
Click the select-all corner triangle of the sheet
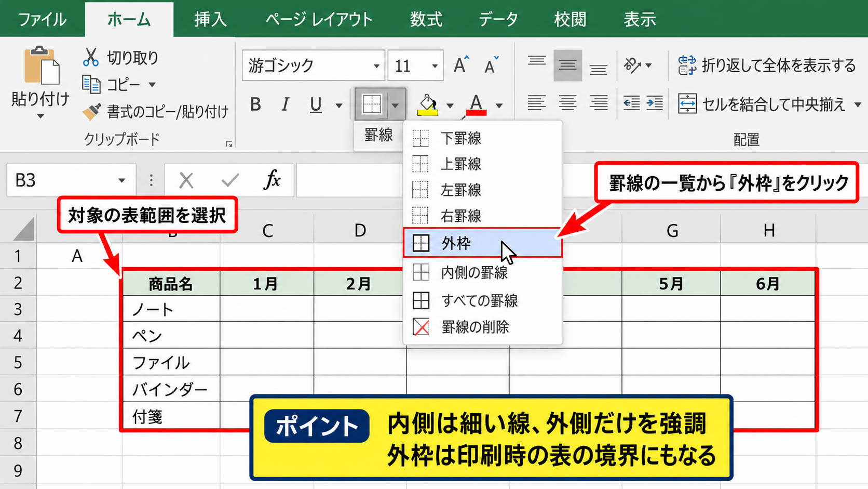pyautogui.click(x=23, y=229)
